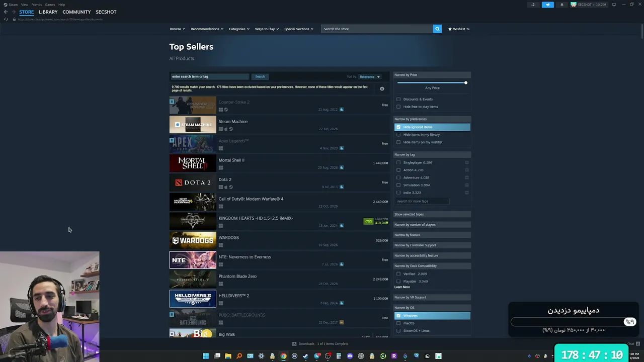This screenshot has width=644, height=362.
Task: Tick the Verified Deck compatibility checkbox
Action: pos(398,274)
